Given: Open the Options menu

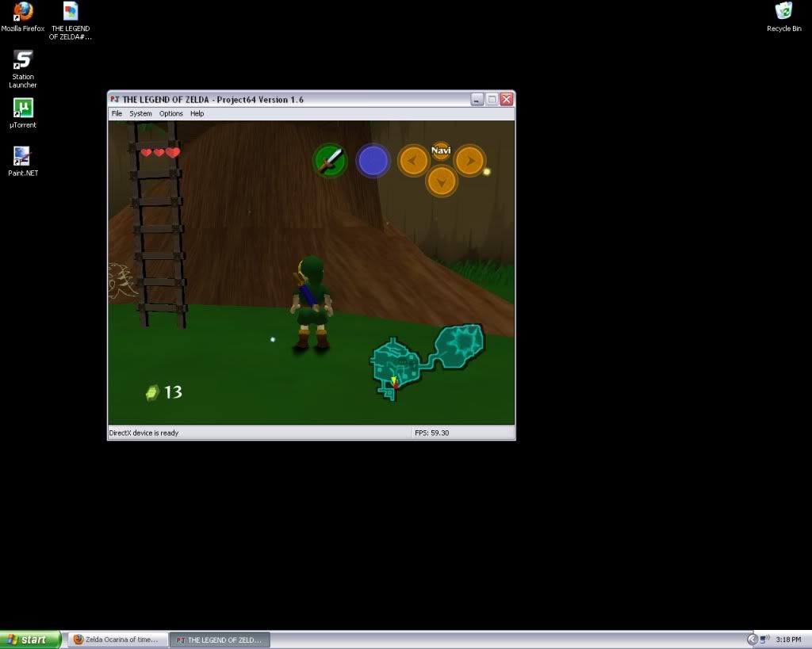Looking at the screenshot, I should [171, 113].
